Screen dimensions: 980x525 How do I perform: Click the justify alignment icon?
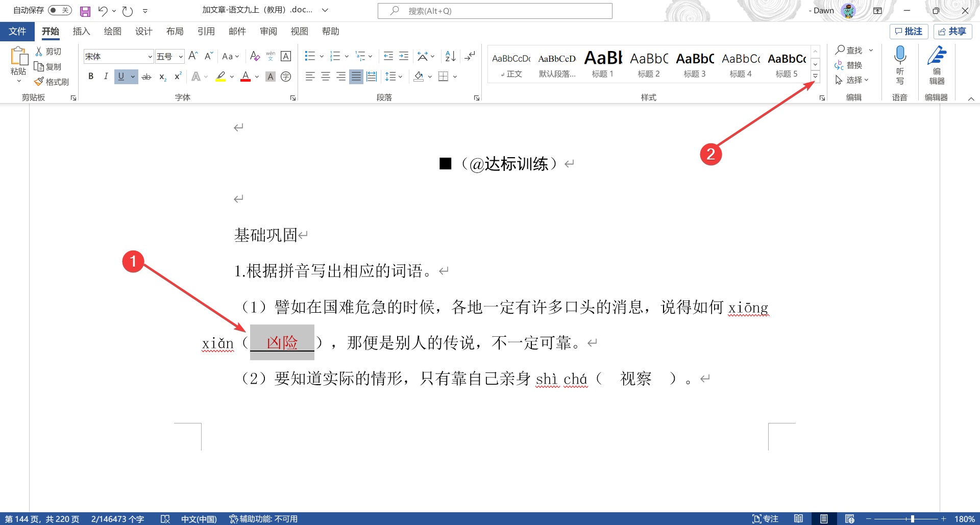click(356, 77)
